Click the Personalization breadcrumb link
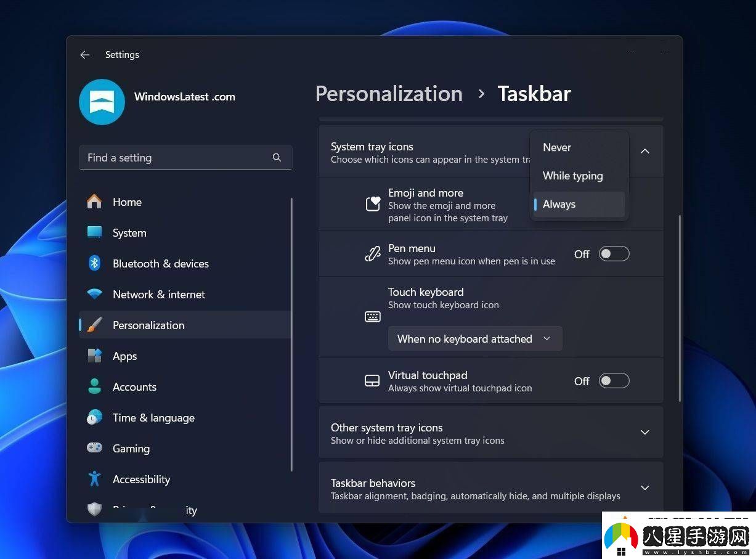The height and width of the screenshot is (559, 756). 389,94
